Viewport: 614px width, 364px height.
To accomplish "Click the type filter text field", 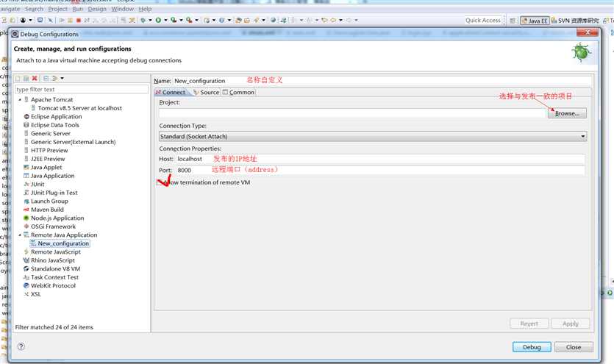I will coord(82,89).
